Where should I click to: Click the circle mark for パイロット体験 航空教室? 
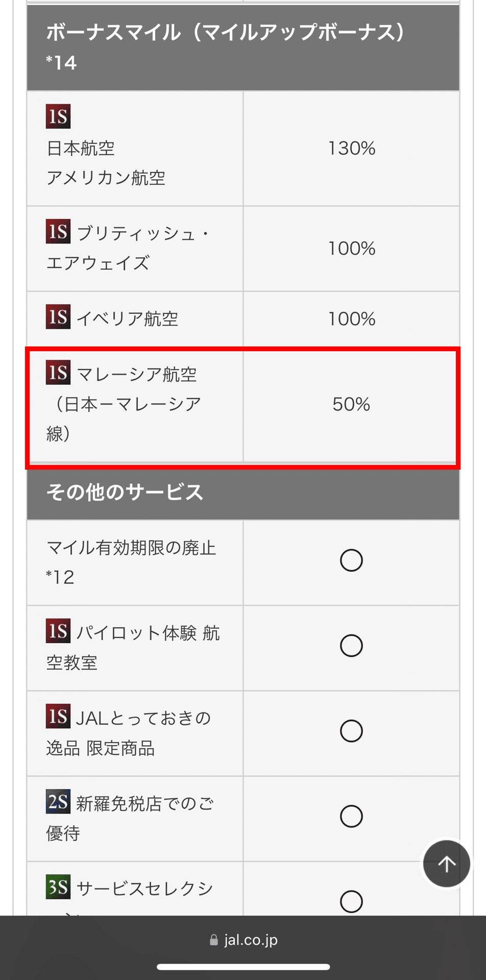351,646
